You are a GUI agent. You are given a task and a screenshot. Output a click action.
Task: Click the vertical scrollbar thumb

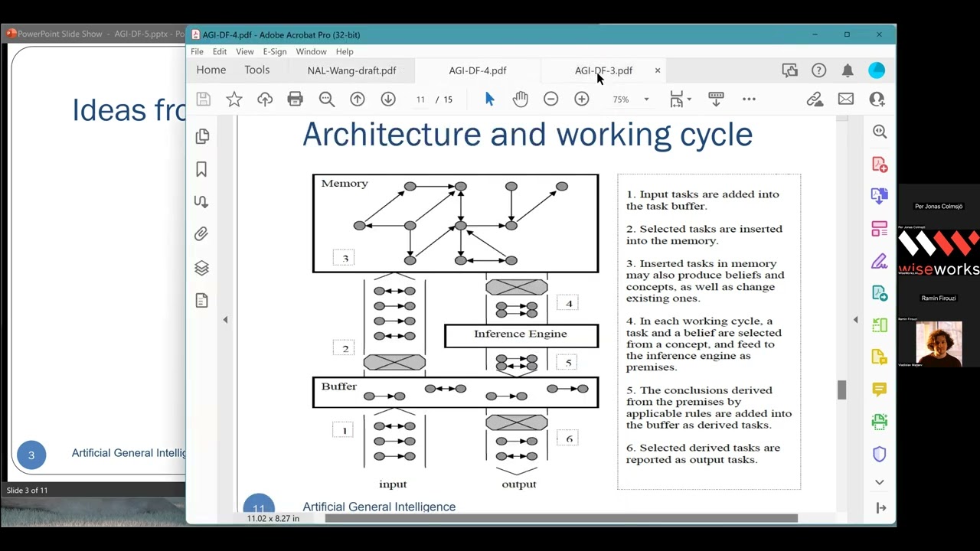[842, 390]
